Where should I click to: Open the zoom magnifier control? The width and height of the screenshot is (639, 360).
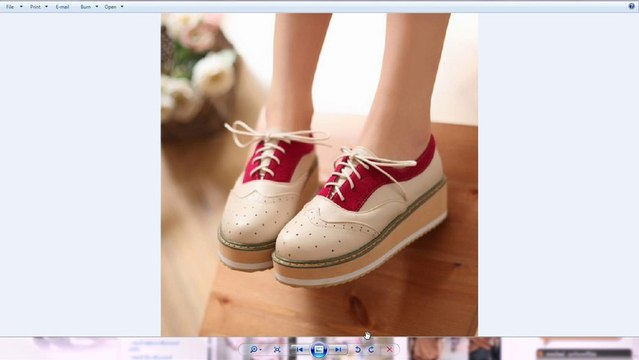[x=255, y=349]
